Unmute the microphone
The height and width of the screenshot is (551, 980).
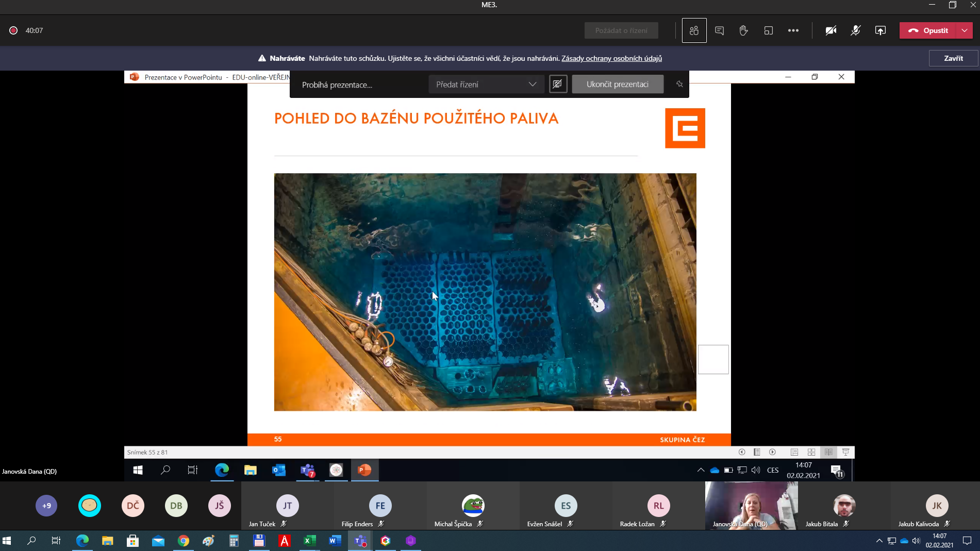coord(855,30)
